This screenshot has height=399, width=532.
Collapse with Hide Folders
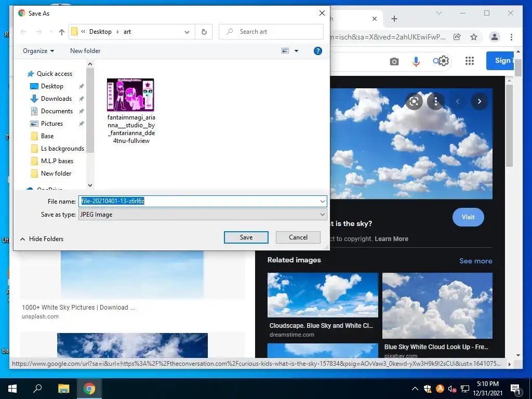(x=42, y=239)
